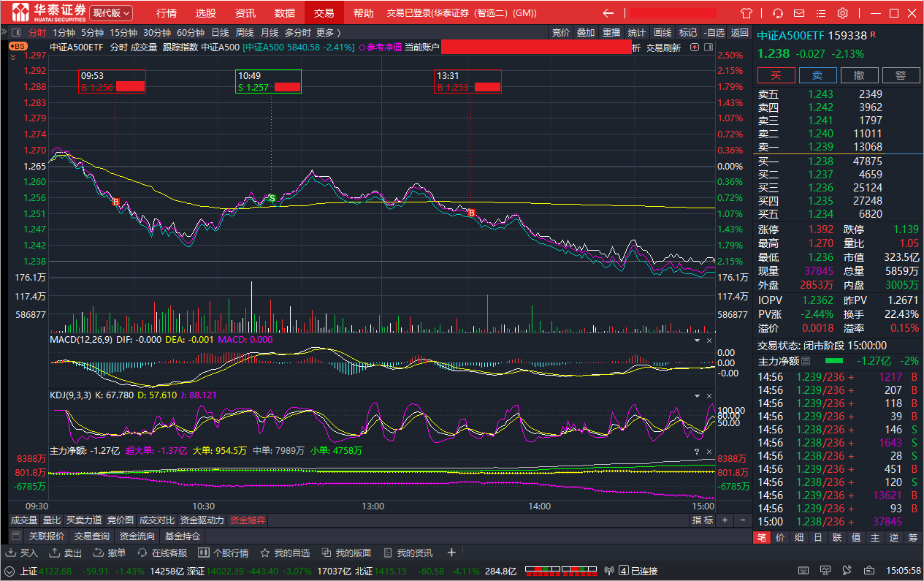The width and height of the screenshot is (924, 581).
Task: Click the add plus icon after 我的资讯
Action: tap(451, 552)
